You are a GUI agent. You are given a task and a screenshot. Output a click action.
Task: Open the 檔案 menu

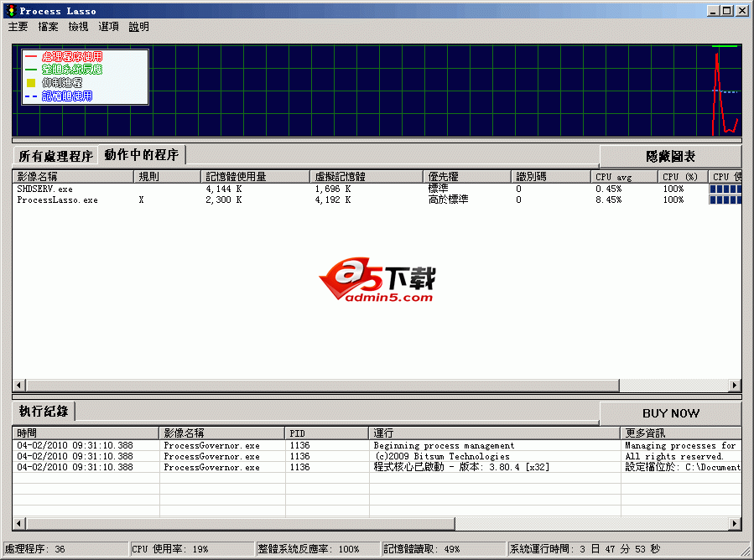pyautogui.click(x=49, y=27)
